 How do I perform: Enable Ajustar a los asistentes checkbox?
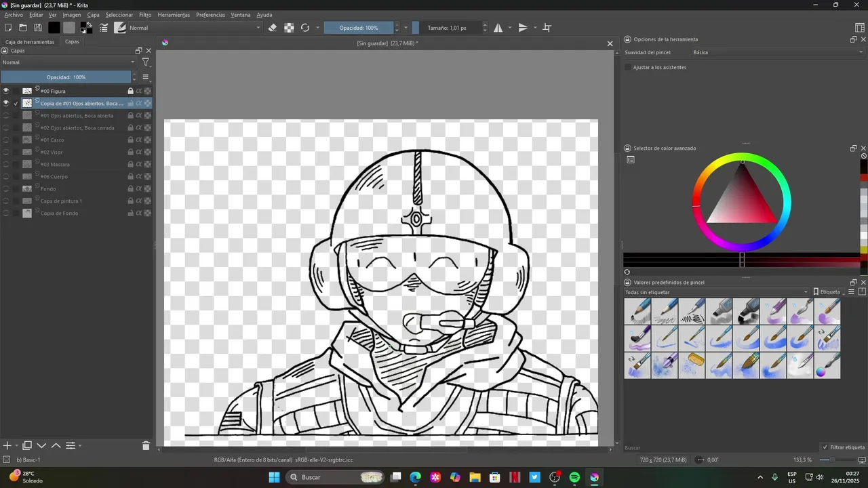pyautogui.click(x=628, y=67)
